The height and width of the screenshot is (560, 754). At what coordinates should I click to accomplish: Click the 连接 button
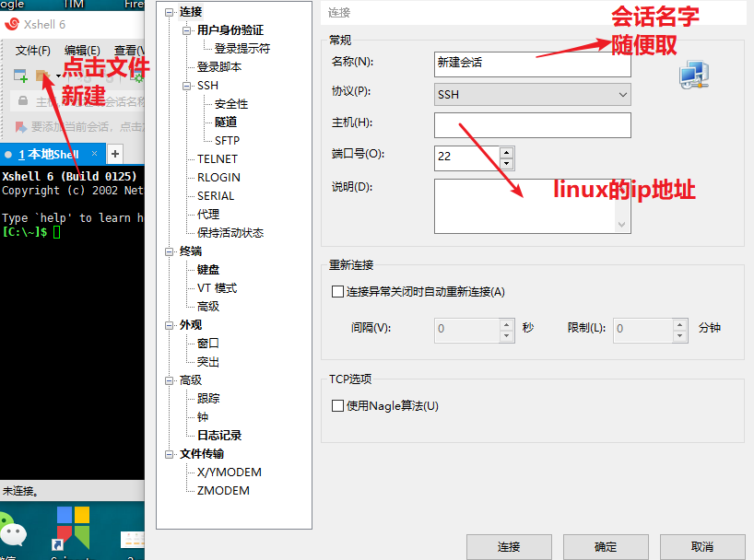[x=509, y=546]
